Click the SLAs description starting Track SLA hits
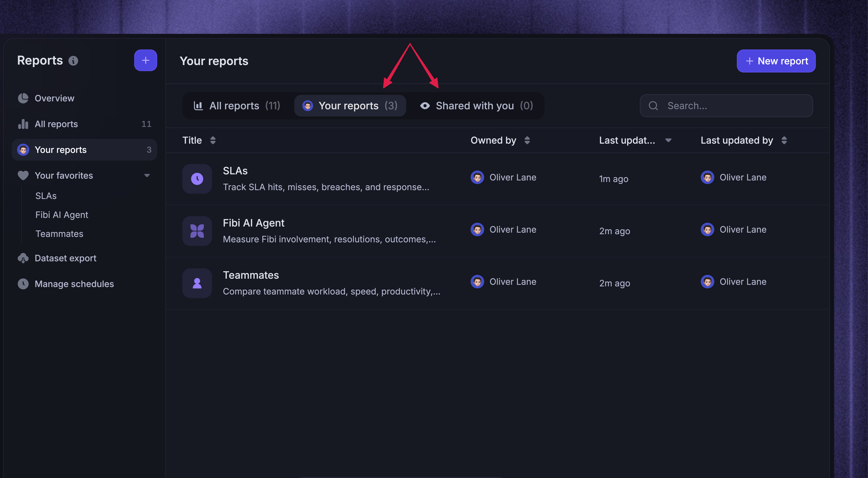The width and height of the screenshot is (868, 478). 326,187
